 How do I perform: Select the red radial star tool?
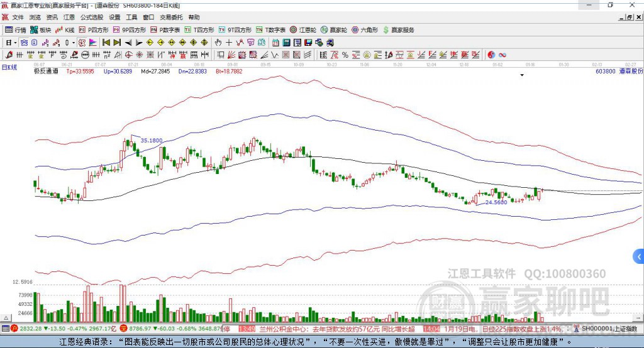(139, 55)
